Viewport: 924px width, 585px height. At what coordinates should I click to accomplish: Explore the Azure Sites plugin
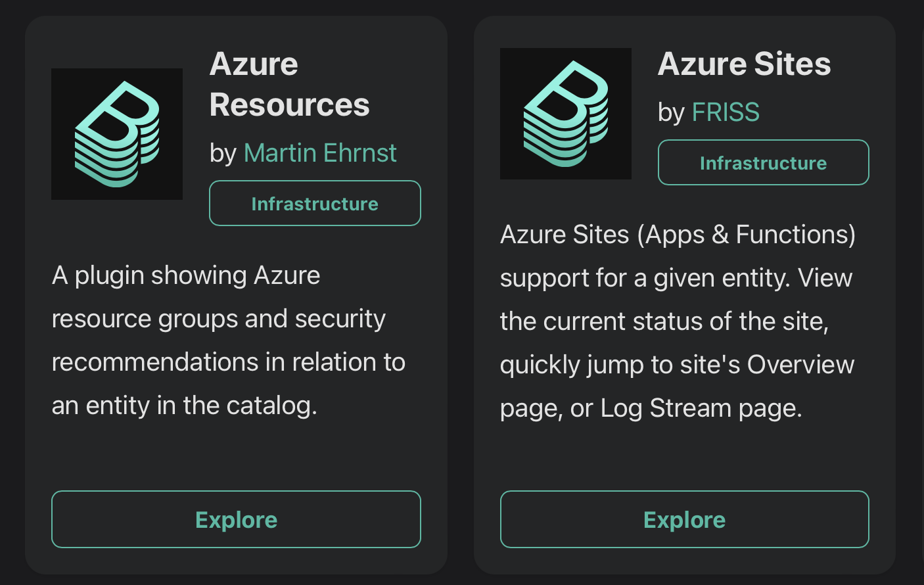[685, 519]
